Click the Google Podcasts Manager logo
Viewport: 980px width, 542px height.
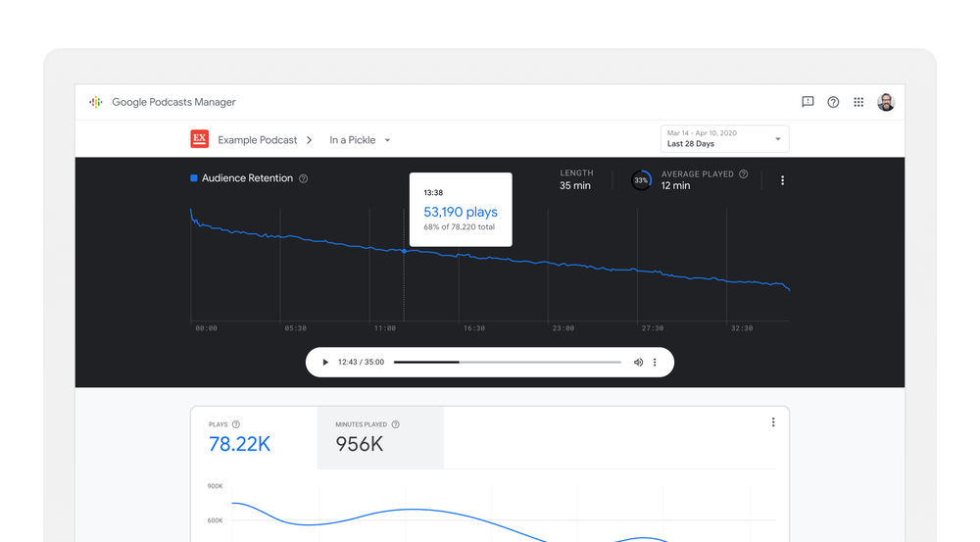pyautogui.click(x=96, y=102)
